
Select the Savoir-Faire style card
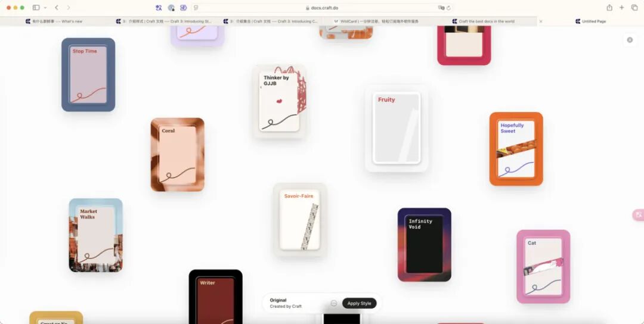pos(300,220)
